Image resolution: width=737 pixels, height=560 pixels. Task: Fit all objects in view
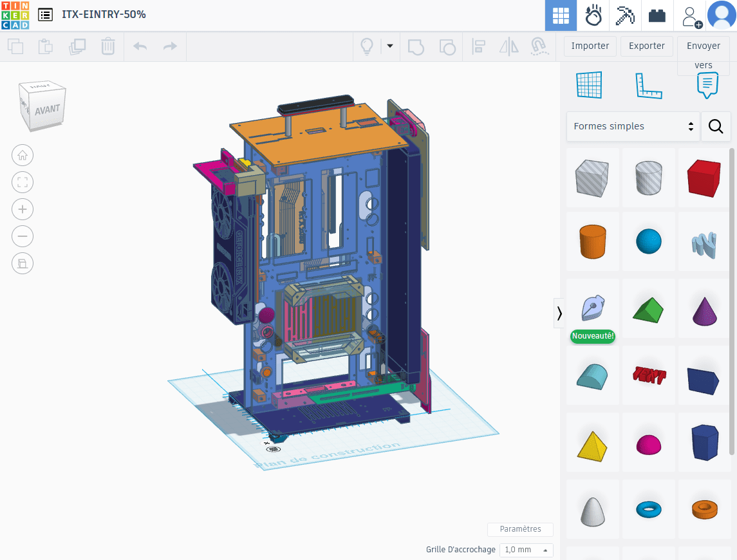click(x=23, y=182)
